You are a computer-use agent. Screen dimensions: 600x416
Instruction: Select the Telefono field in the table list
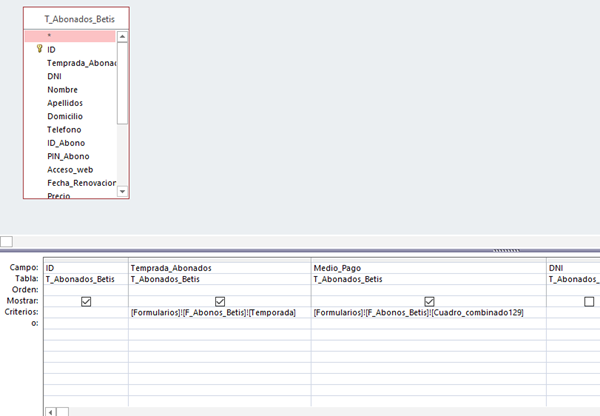click(x=64, y=130)
